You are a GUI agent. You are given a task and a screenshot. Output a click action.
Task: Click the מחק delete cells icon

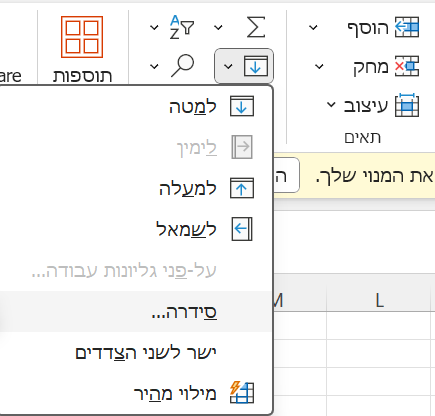click(407, 66)
